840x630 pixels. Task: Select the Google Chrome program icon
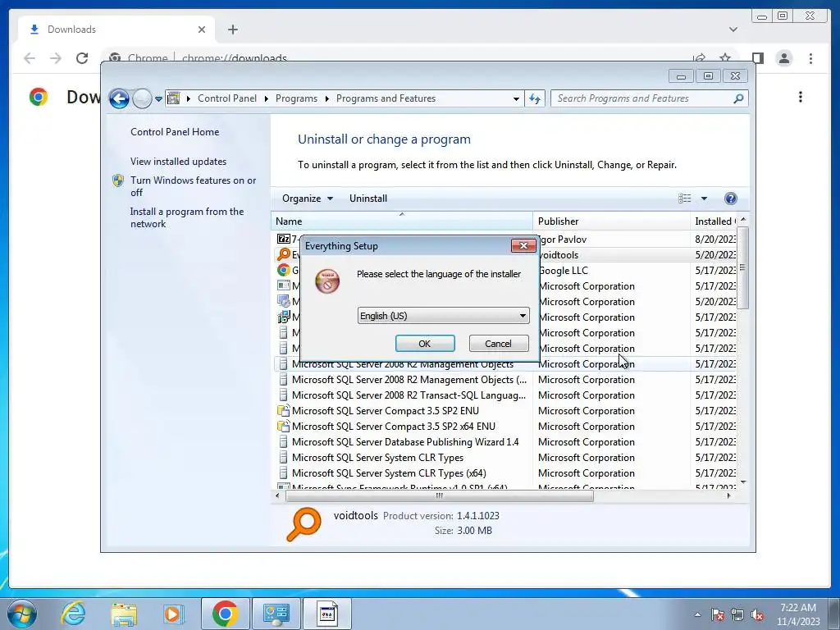click(x=283, y=270)
